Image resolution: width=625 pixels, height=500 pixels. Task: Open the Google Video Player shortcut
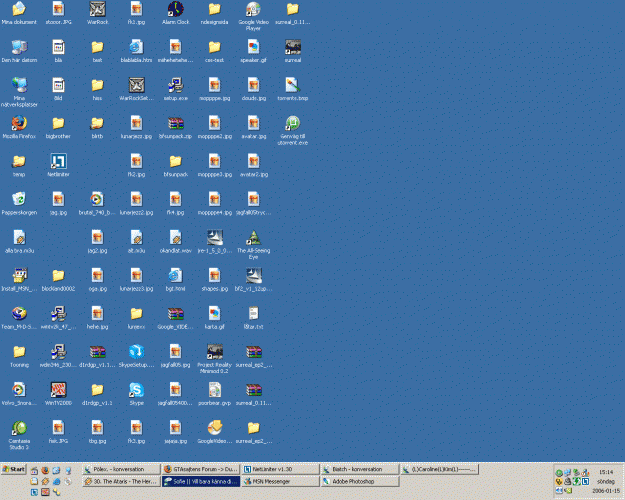coord(253,9)
